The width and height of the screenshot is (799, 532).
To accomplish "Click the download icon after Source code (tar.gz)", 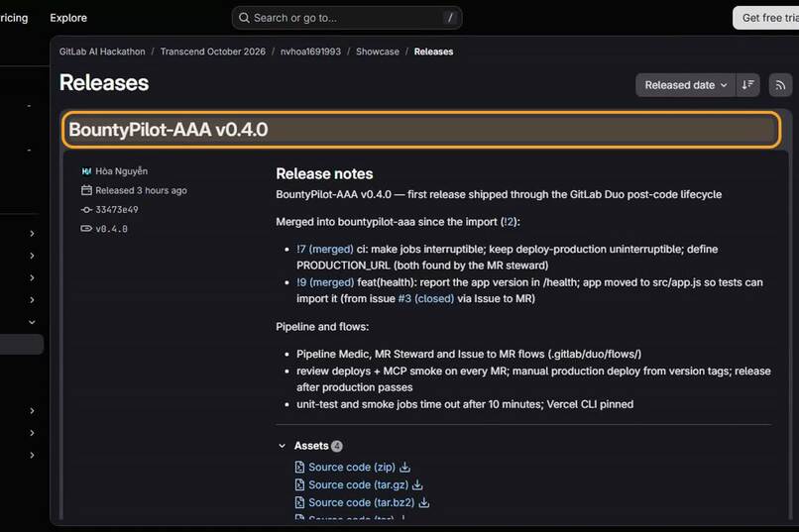I will pyautogui.click(x=418, y=484).
